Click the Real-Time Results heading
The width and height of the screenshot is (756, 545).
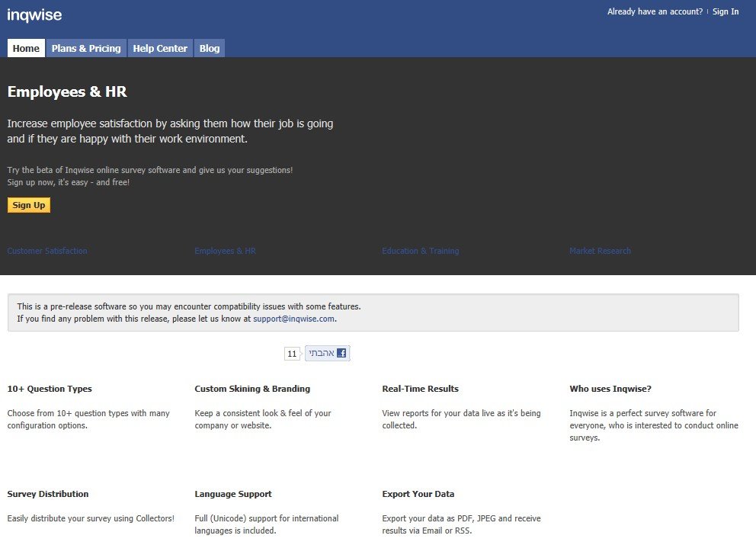pos(421,389)
